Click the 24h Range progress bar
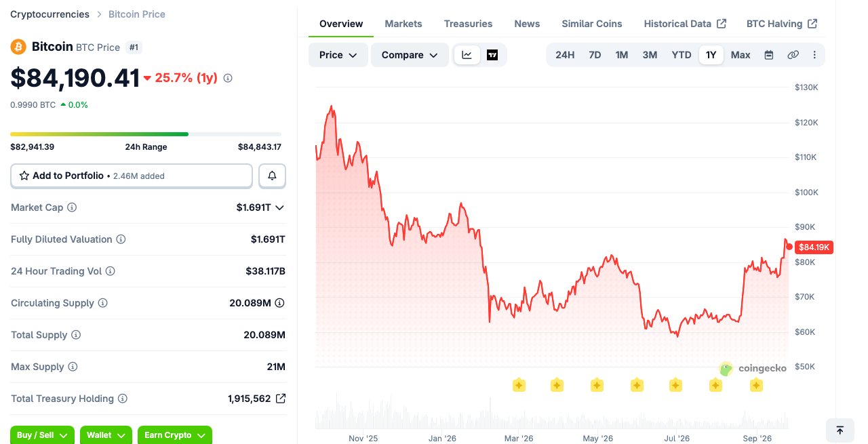 (146, 134)
